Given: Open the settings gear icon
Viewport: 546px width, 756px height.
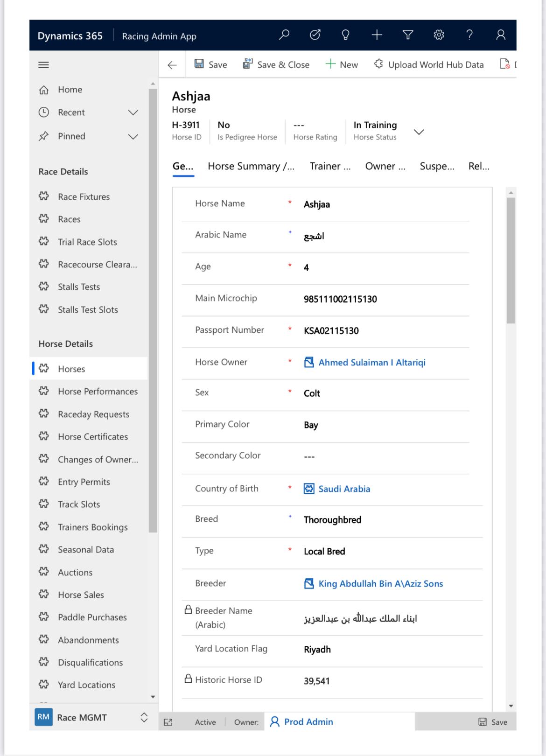Looking at the screenshot, I should (x=439, y=35).
